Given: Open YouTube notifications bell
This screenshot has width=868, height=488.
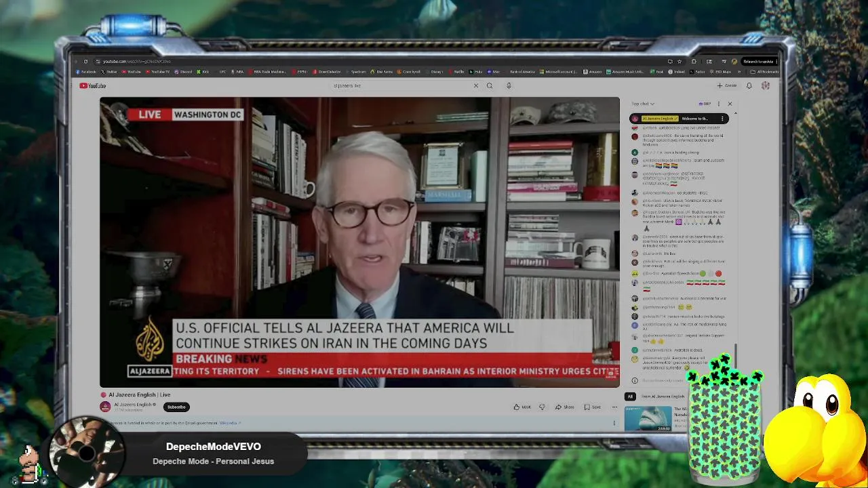Looking at the screenshot, I should click(x=749, y=85).
